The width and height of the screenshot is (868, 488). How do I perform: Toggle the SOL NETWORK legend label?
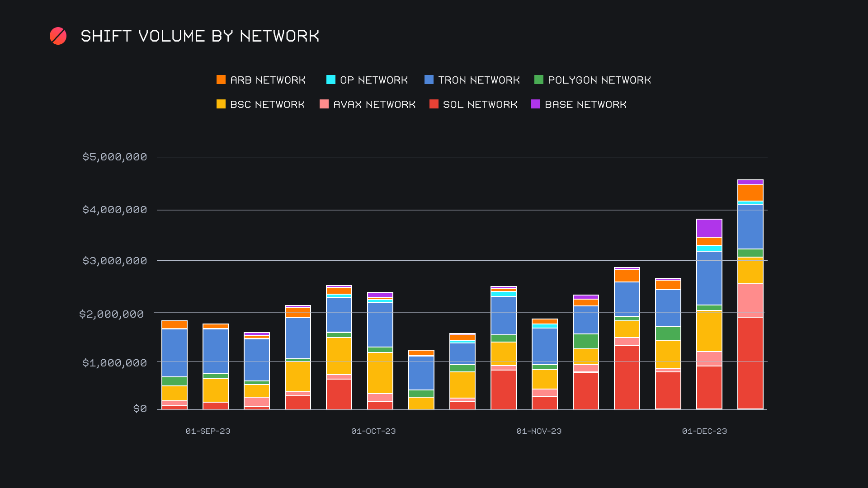click(480, 104)
